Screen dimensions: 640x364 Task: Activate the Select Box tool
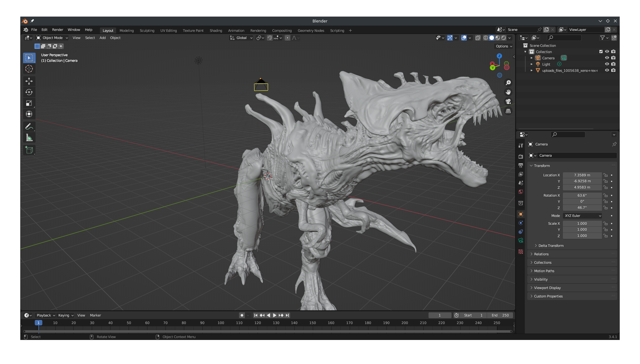pyautogui.click(x=29, y=58)
